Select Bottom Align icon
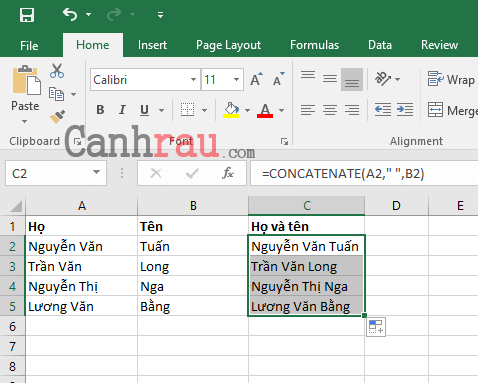Screen dimensions: 478x383 (352, 79)
